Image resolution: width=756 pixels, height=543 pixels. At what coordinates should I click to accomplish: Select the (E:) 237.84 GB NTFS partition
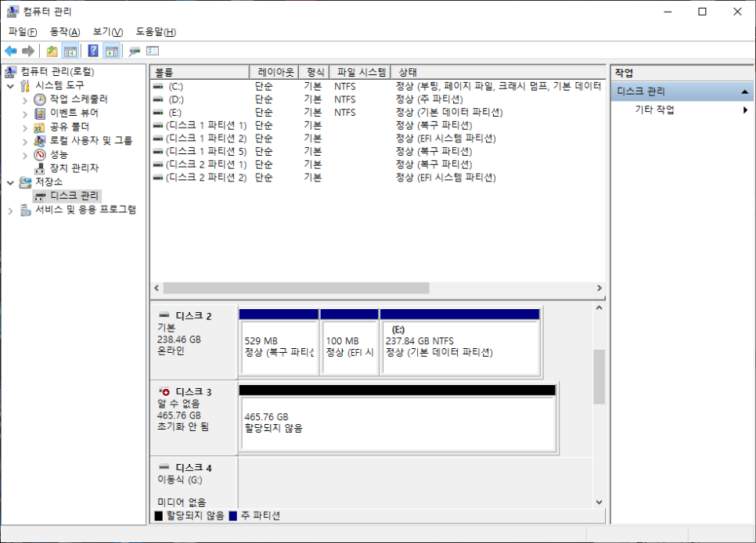tap(459, 343)
